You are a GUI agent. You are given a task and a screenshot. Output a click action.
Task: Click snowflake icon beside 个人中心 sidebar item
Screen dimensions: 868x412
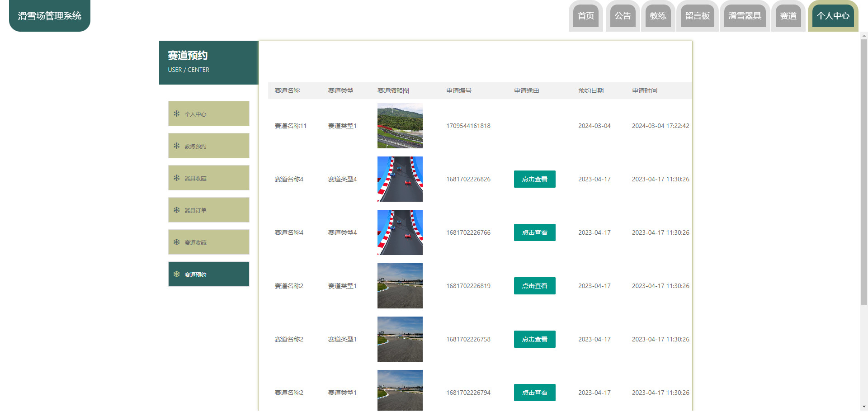click(x=176, y=114)
